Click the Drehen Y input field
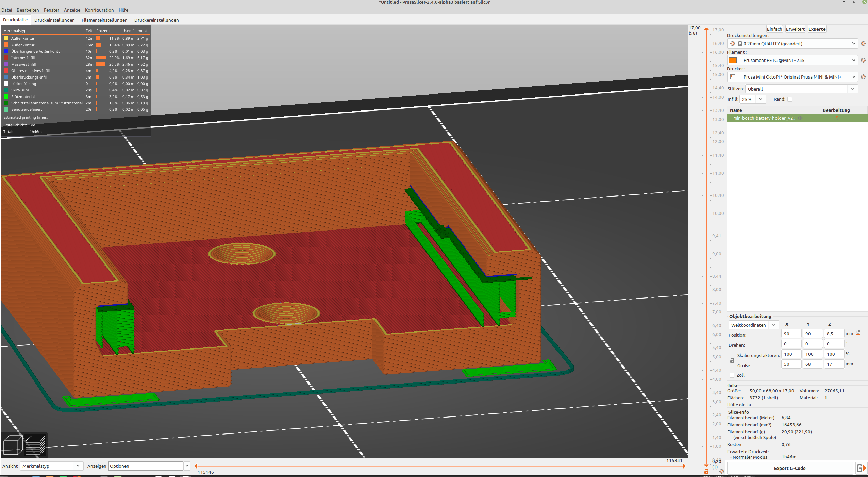868x477 pixels. point(813,344)
